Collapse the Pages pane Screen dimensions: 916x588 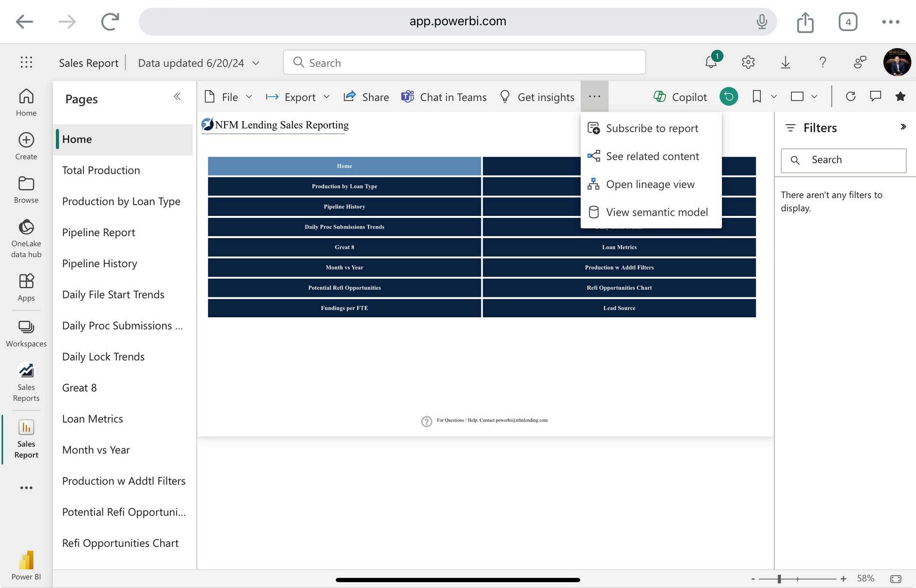pos(177,97)
